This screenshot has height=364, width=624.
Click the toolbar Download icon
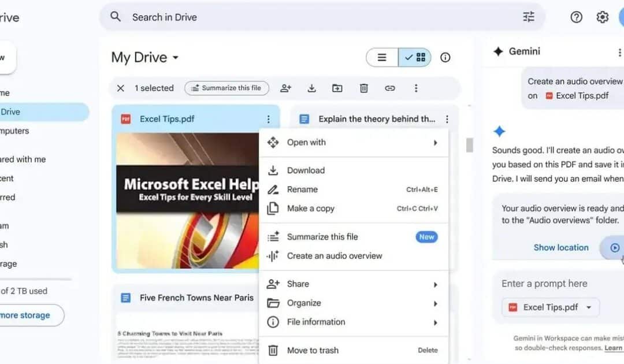coord(311,88)
